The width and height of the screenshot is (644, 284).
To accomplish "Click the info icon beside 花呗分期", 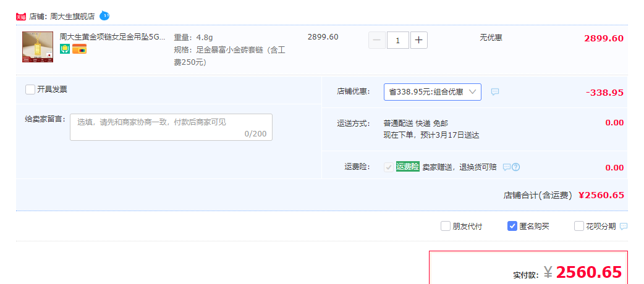I will pos(624,226).
